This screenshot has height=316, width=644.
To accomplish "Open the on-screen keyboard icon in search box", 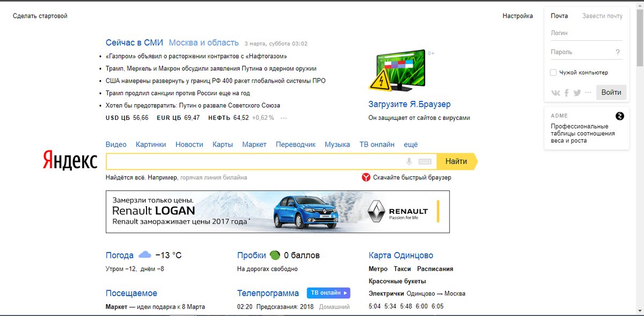I will (x=425, y=161).
